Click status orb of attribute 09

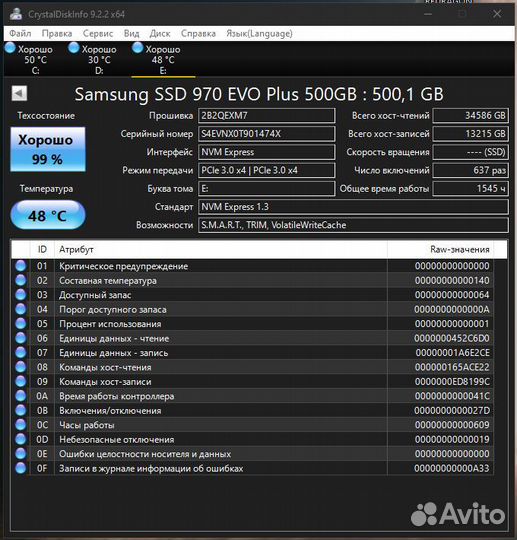click(x=21, y=382)
